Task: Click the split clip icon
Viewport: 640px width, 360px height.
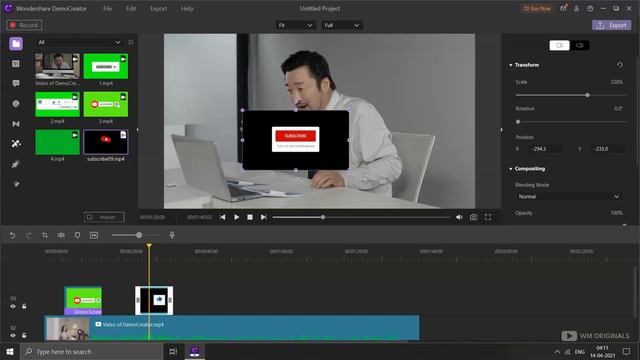Action: (61, 235)
